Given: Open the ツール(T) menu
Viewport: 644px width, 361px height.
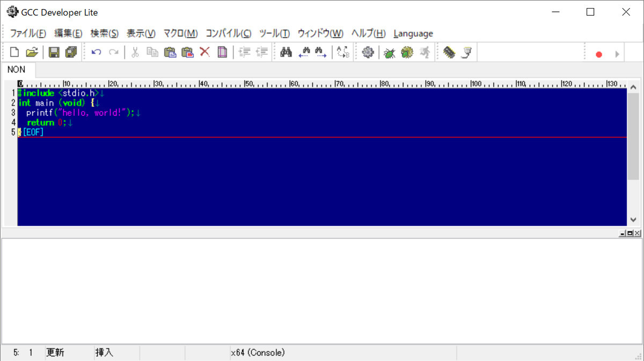Looking at the screenshot, I should 274,33.
